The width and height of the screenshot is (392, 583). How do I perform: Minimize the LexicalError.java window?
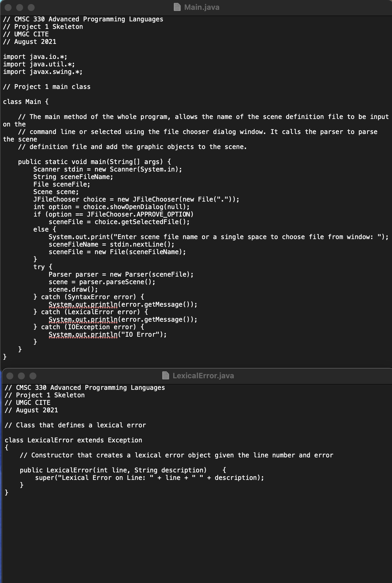click(x=21, y=376)
